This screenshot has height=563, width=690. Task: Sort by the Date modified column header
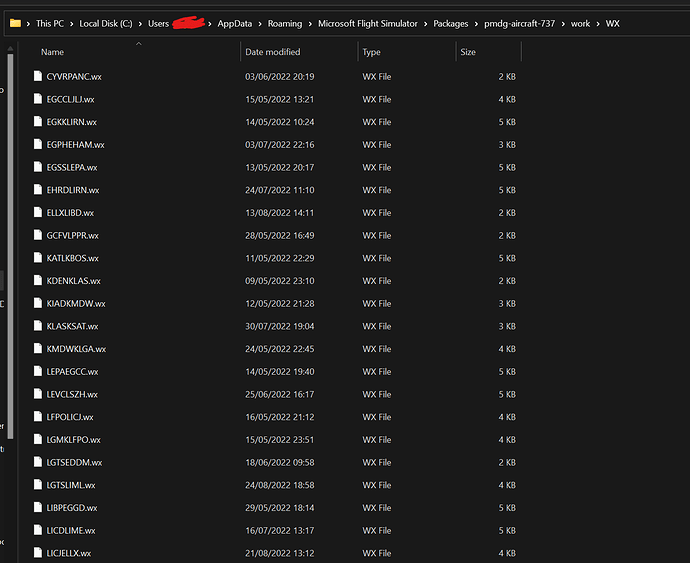pos(272,52)
